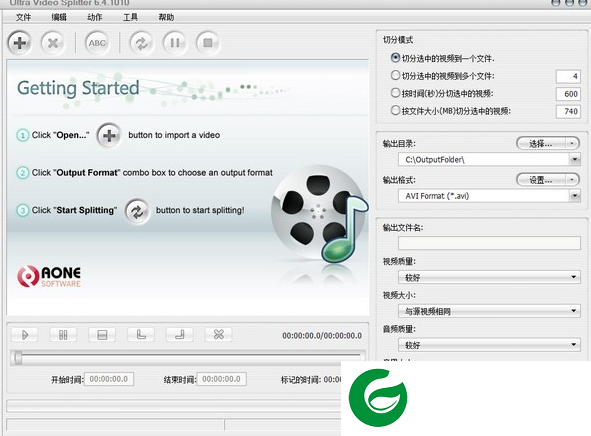The height and width of the screenshot is (436, 591).
Task: Click the Add video plus toolbar button
Action: 20,43
